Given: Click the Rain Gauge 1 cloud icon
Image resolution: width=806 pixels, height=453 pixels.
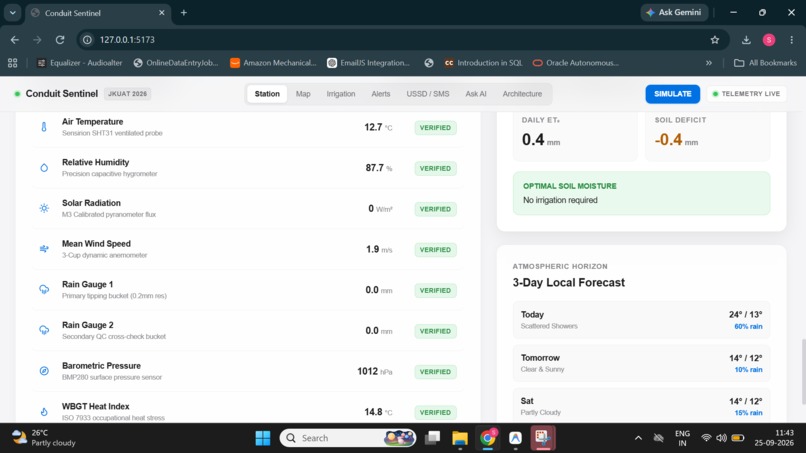Looking at the screenshot, I should pyautogui.click(x=44, y=289).
